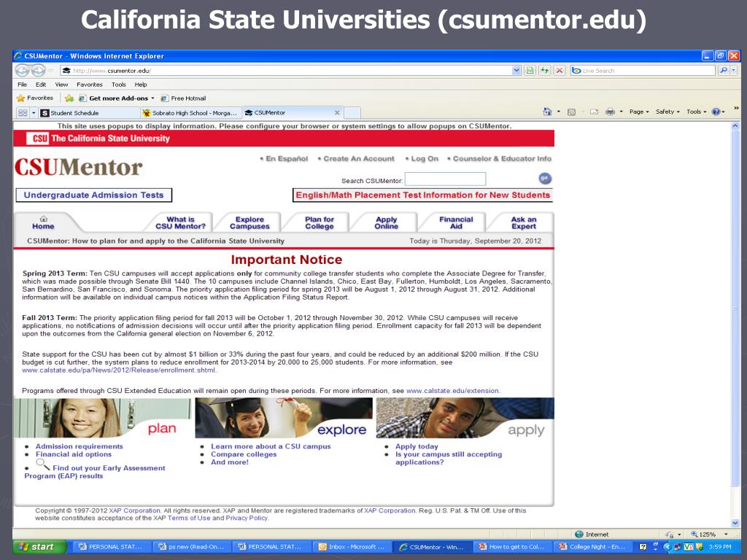Viewport: 747px width, 560px height.
Task: Open the Favorites menu in menu bar
Action: coord(90,85)
